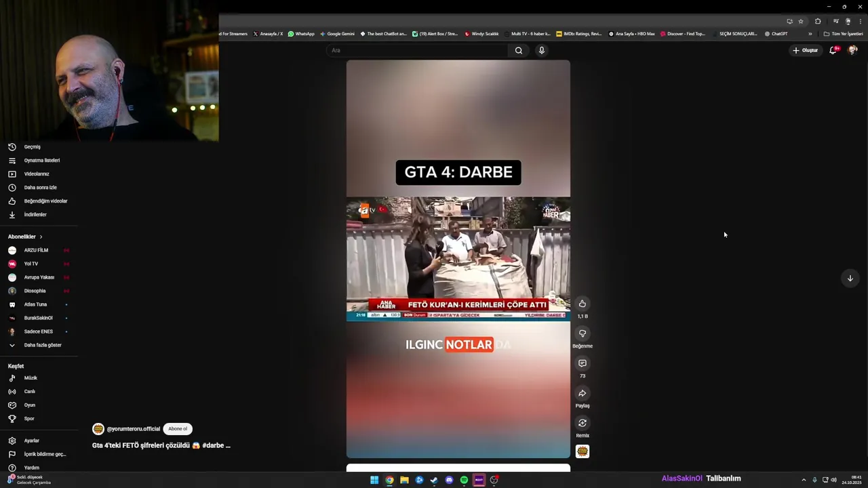Show hidden tray icons chevron
The image size is (868, 488).
[804, 480]
